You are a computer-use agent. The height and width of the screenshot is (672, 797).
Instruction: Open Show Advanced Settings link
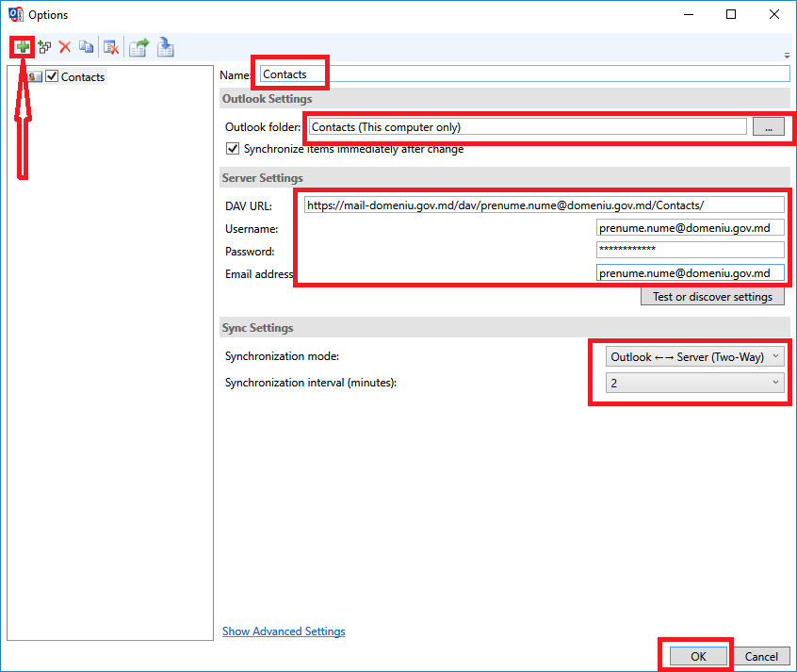pyautogui.click(x=284, y=631)
